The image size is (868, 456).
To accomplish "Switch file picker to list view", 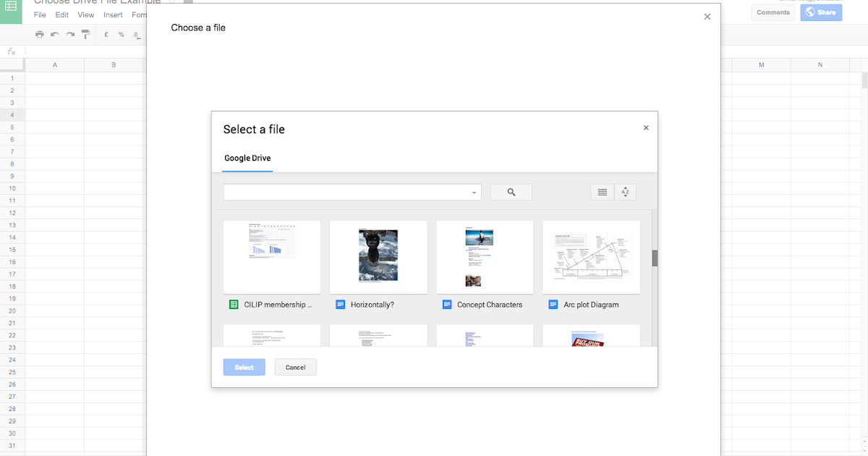I will click(603, 192).
